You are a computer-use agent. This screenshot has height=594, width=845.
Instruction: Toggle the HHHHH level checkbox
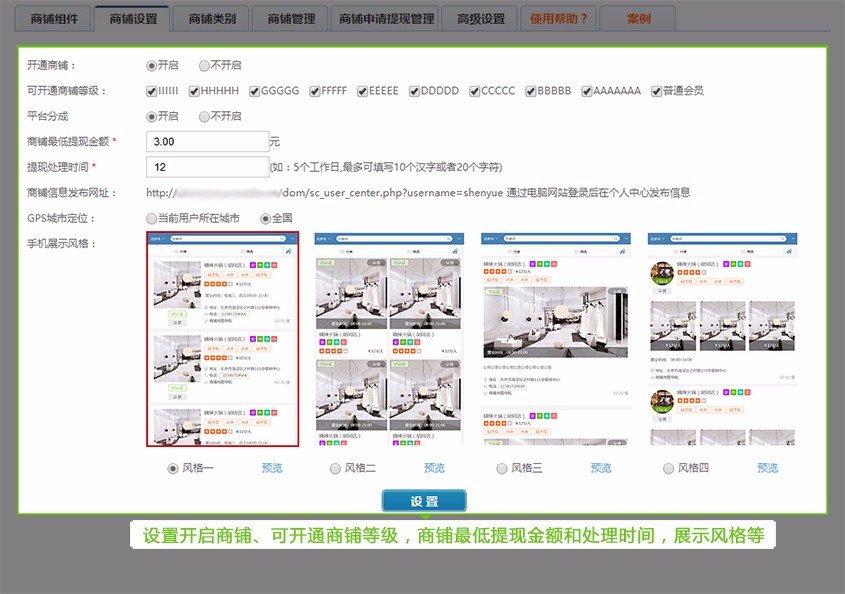(x=193, y=91)
